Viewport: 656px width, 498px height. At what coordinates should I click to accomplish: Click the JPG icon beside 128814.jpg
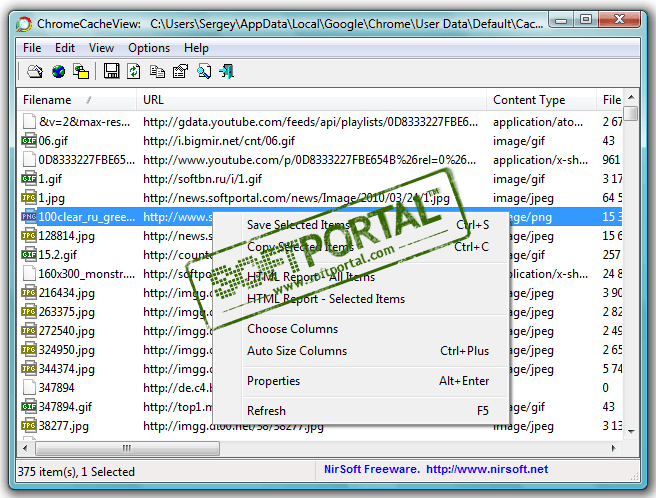pyautogui.click(x=28, y=236)
